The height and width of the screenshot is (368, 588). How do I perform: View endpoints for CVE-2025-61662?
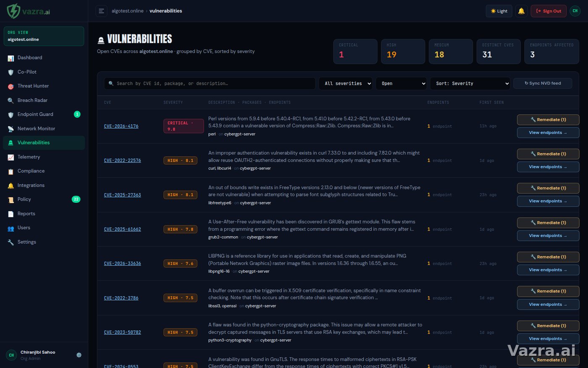pyautogui.click(x=548, y=236)
